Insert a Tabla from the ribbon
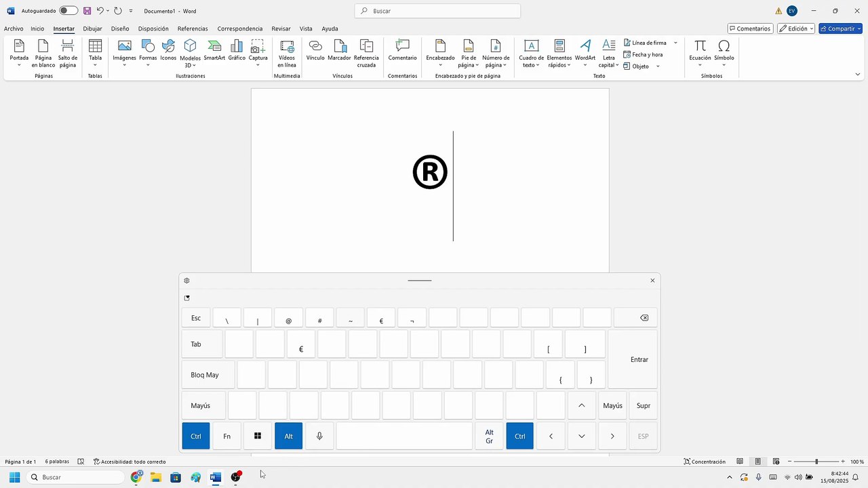Viewport: 868px width, 488px height. [x=95, y=53]
